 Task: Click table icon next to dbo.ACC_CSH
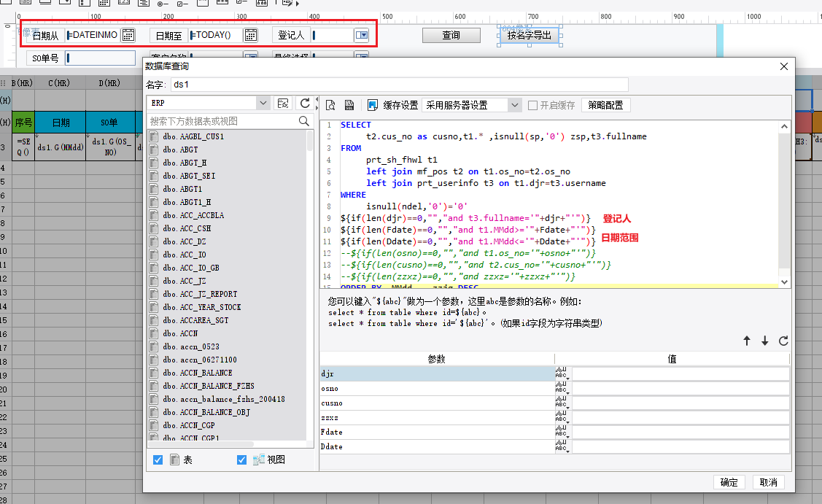[154, 228]
